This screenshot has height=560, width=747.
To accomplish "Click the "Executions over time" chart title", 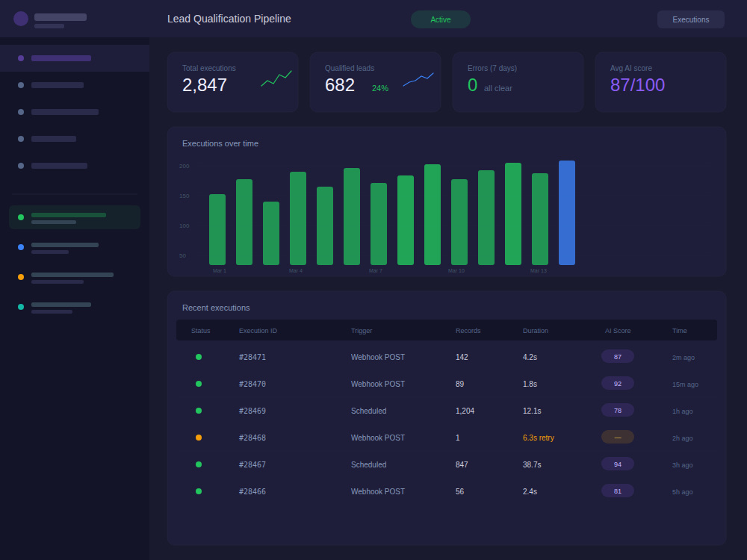I will [220, 143].
